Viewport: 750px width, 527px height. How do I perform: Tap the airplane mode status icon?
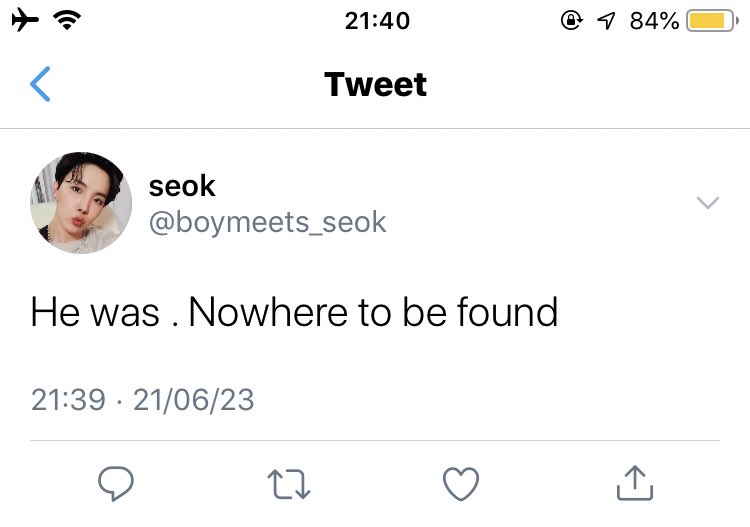[25, 20]
